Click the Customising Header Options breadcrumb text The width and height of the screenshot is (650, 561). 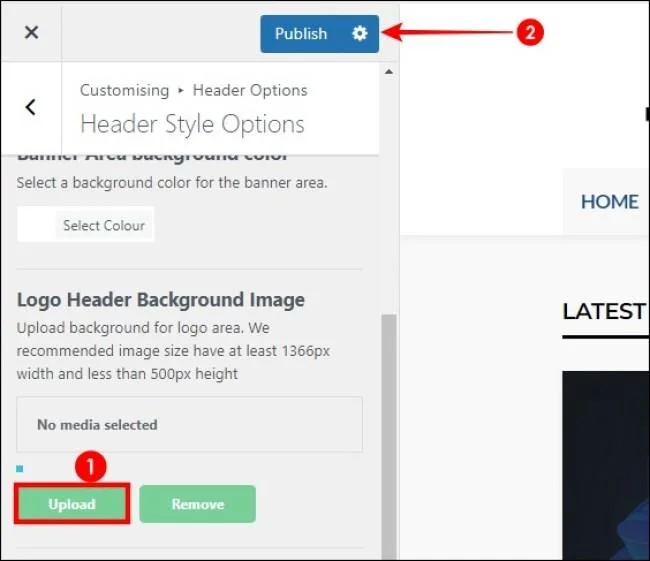point(194,90)
